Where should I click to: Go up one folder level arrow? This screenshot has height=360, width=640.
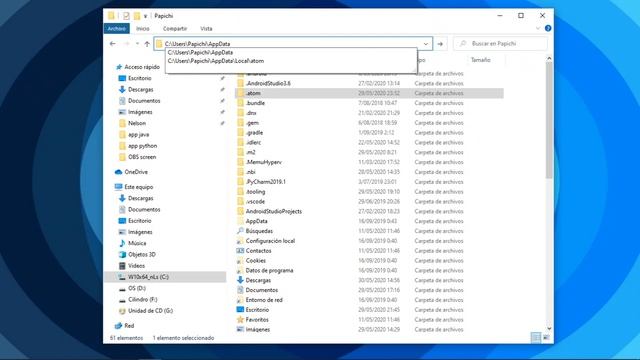(147, 44)
